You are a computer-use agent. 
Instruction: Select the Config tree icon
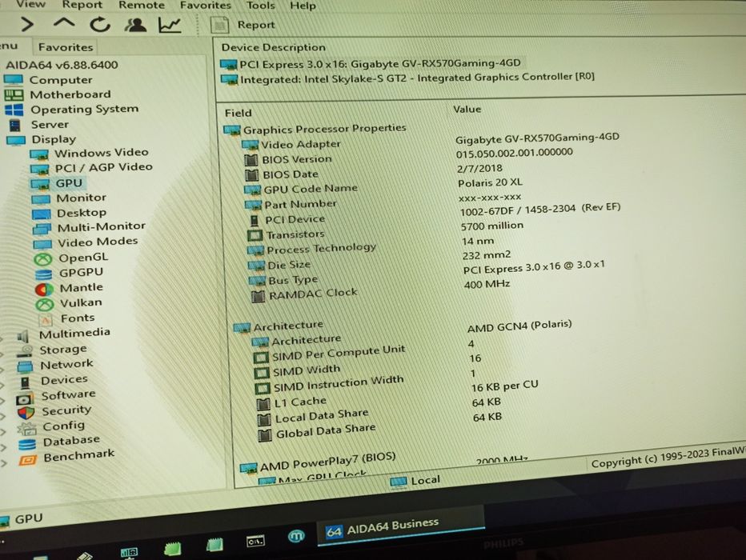pyautogui.click(x=27, y=429)
